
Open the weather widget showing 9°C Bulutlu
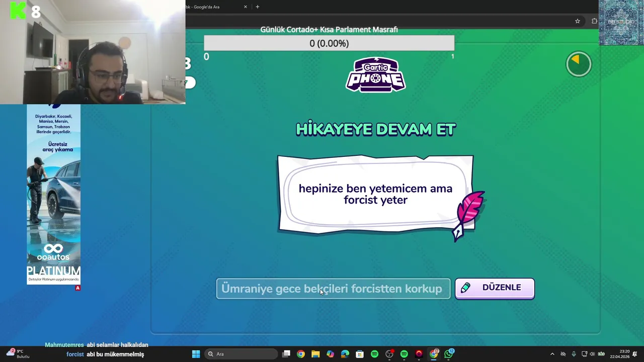click(18, 354)
